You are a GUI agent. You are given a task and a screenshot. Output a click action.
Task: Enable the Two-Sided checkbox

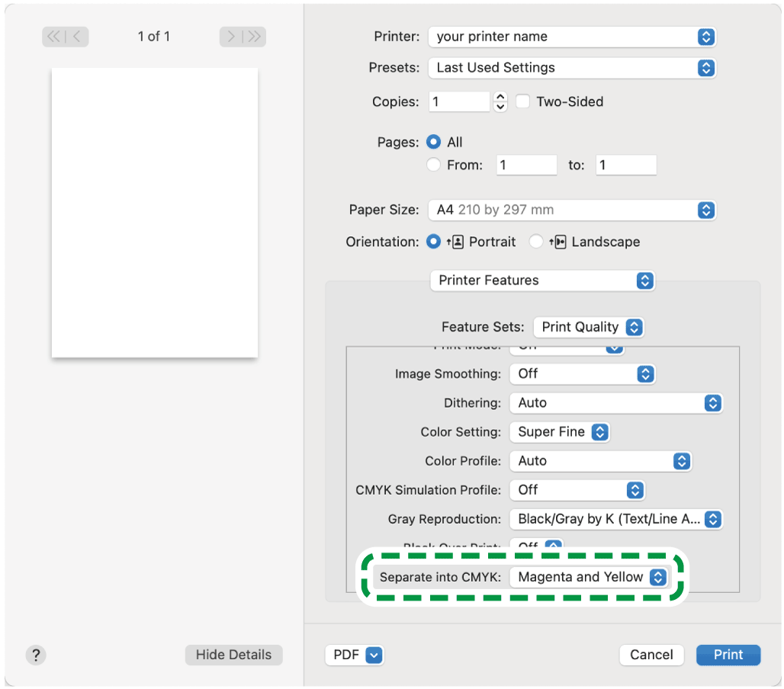(522, 101)
